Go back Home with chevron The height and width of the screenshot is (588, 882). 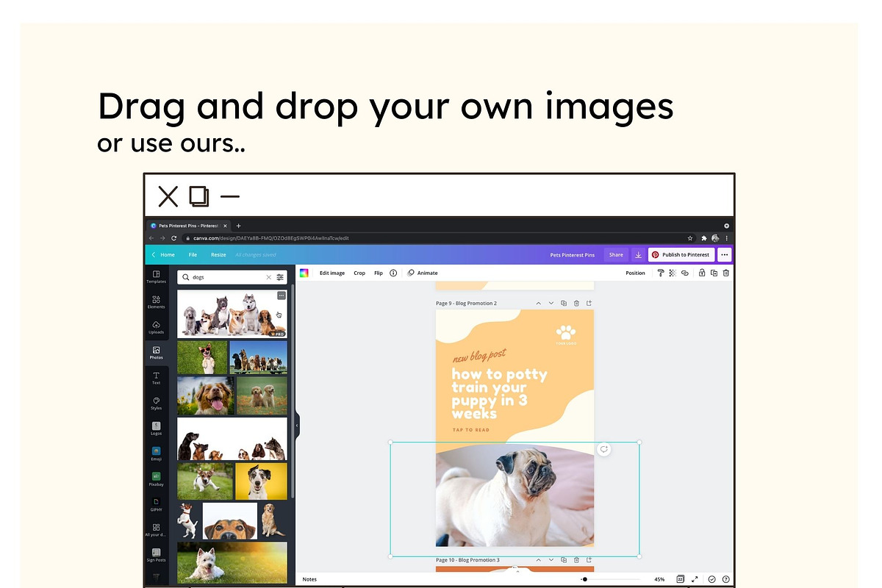[x=163, y=254]
